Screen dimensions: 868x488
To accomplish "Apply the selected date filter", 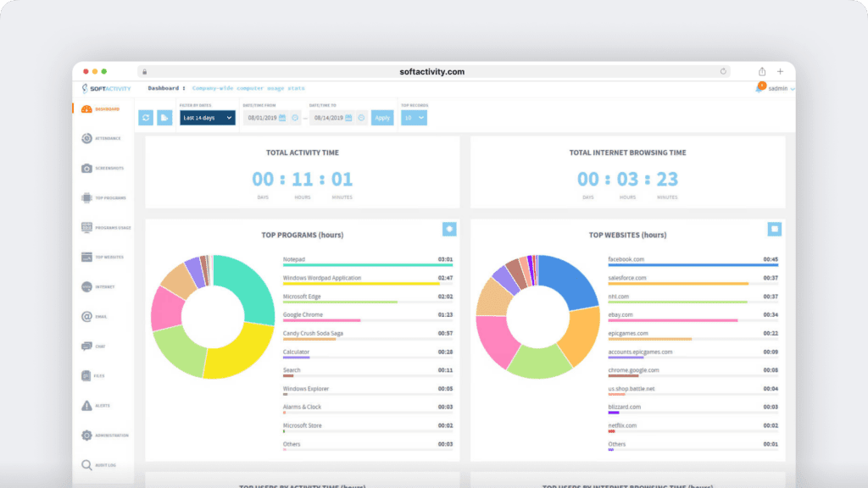I will point(382,117).
